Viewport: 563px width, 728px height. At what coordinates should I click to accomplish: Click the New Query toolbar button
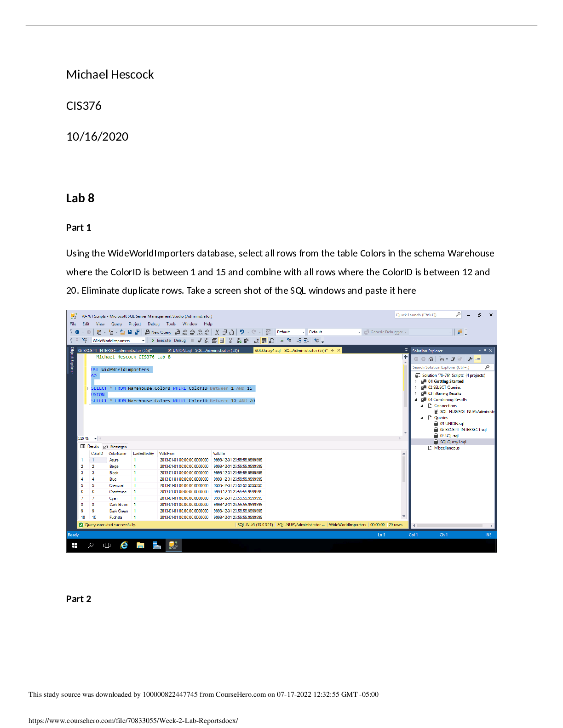pos(158,332)
